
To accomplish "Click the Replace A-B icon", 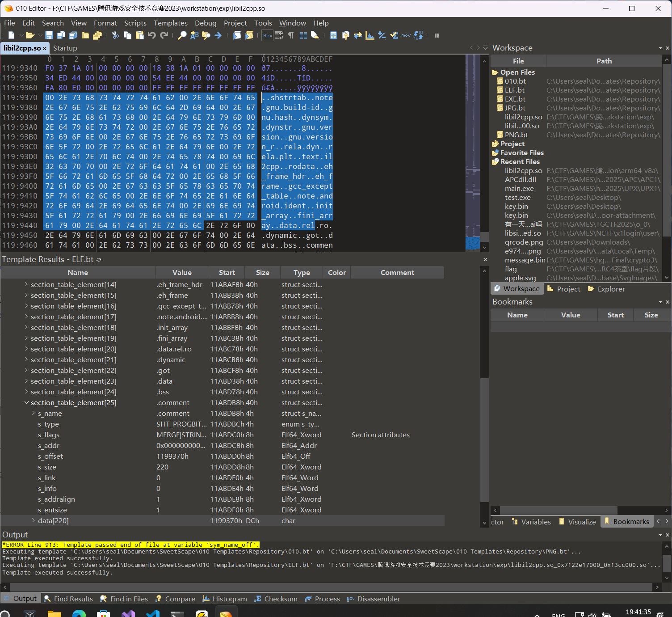I will click(194, 35).
